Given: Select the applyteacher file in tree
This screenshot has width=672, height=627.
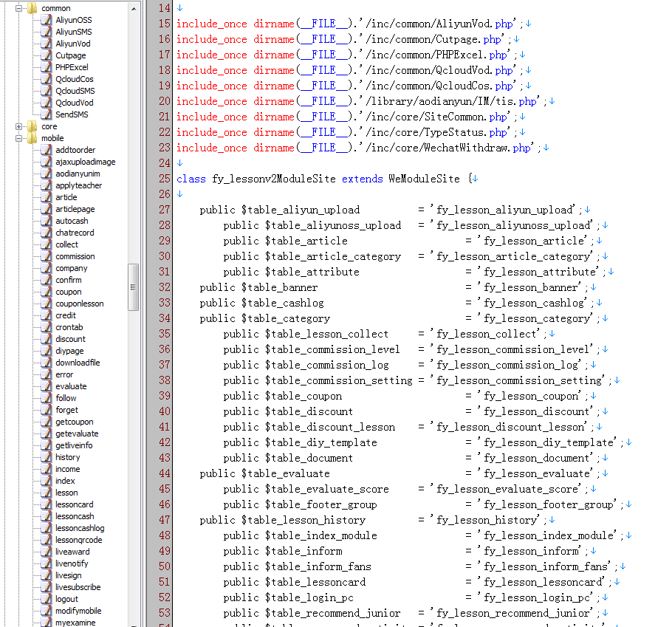Looking at the screenshot, I should click(x=78, y=185).
